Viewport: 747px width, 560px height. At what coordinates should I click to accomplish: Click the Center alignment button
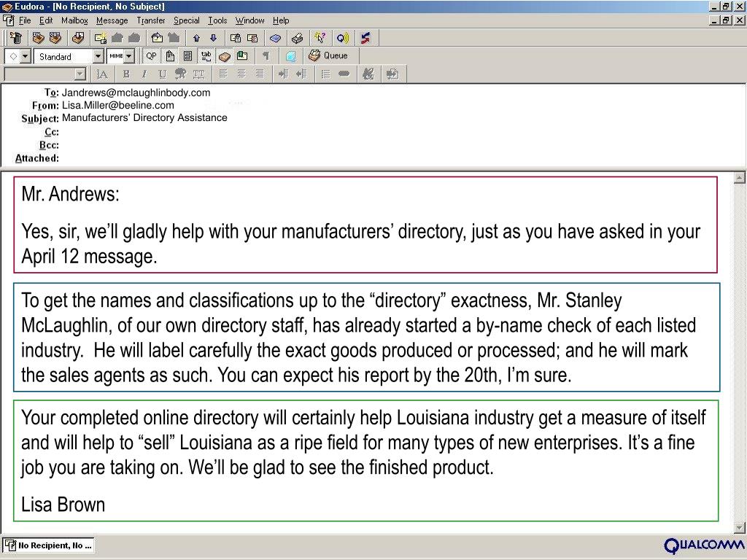[241, 74]
